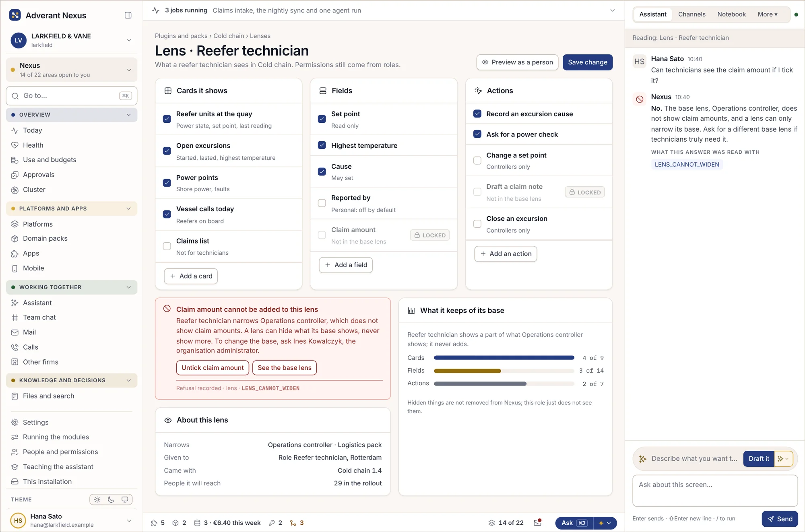Select system theme monitor icon
Viewport: 805px width, 532px height.
click(x=125, y=499)
